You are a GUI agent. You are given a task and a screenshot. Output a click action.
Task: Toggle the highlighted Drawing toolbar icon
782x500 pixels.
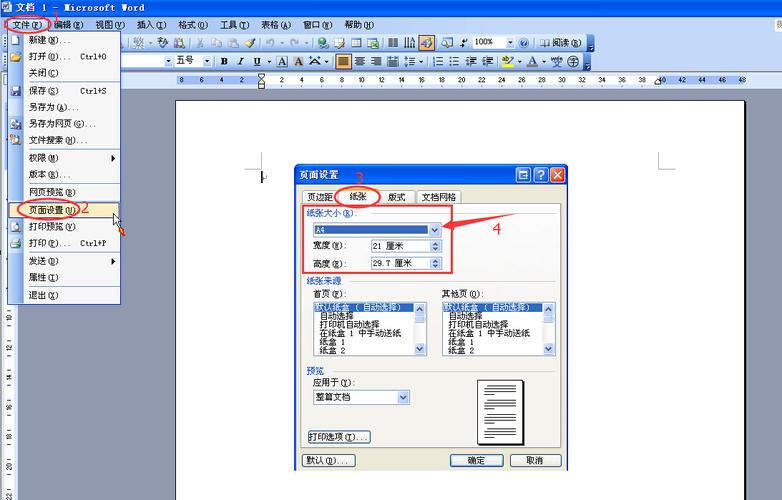426,43
